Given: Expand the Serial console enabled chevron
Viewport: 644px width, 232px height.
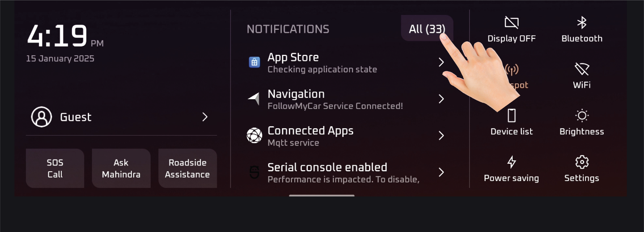Looking at the screenshot, I should pyautogui.click(x=441, y=172).
